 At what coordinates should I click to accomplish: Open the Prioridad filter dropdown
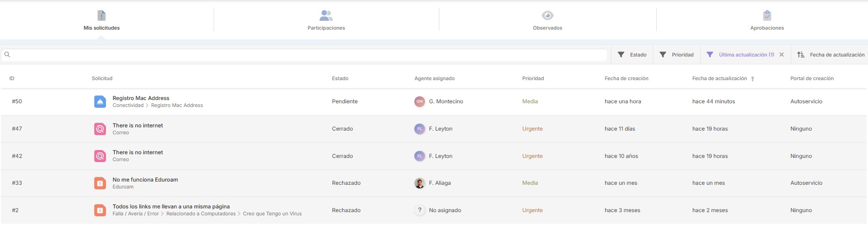677,55
